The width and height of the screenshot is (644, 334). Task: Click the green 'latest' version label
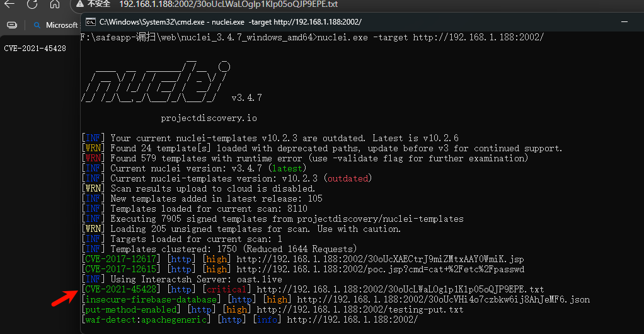[287, 168]
